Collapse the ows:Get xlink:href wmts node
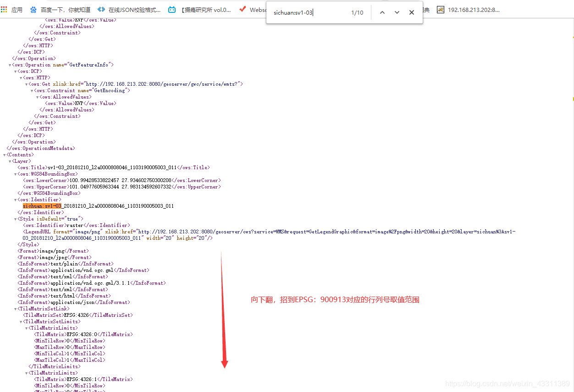The image size is (574, 392). (27, 84)
